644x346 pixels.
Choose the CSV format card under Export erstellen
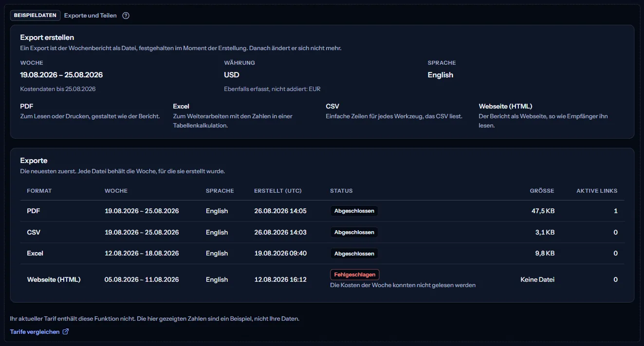tap(396, 111)
